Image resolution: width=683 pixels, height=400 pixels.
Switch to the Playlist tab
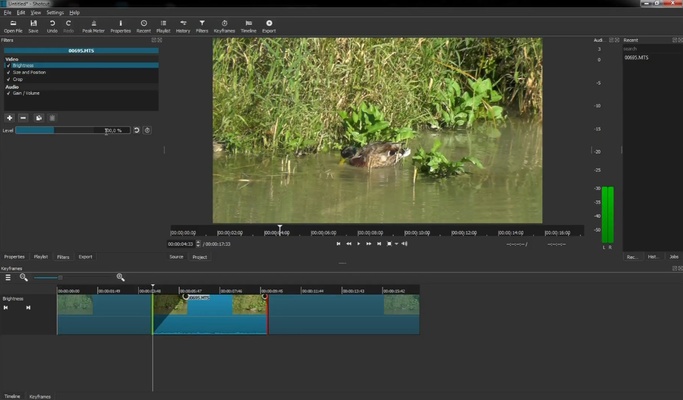(41, 257)
